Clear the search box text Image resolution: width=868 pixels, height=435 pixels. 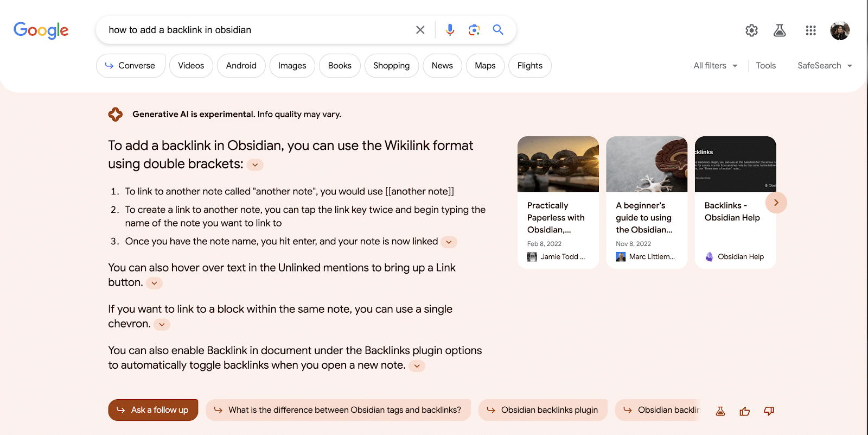[x=420, y=30]
